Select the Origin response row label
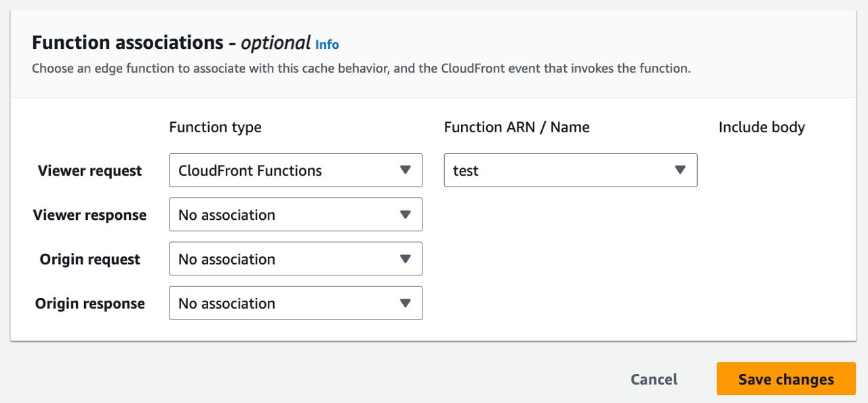The image size is (868, 403). pyautogui.click(x=90, y=303)
